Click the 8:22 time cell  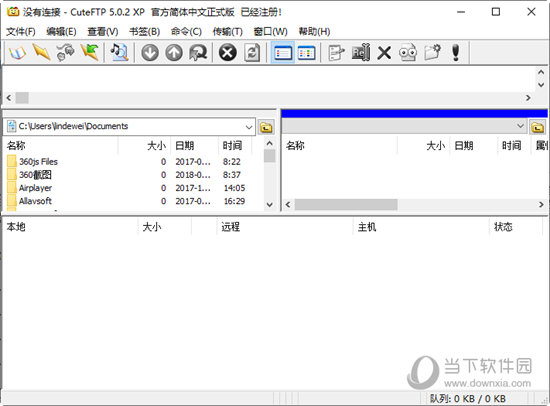(x=232, y=161)
